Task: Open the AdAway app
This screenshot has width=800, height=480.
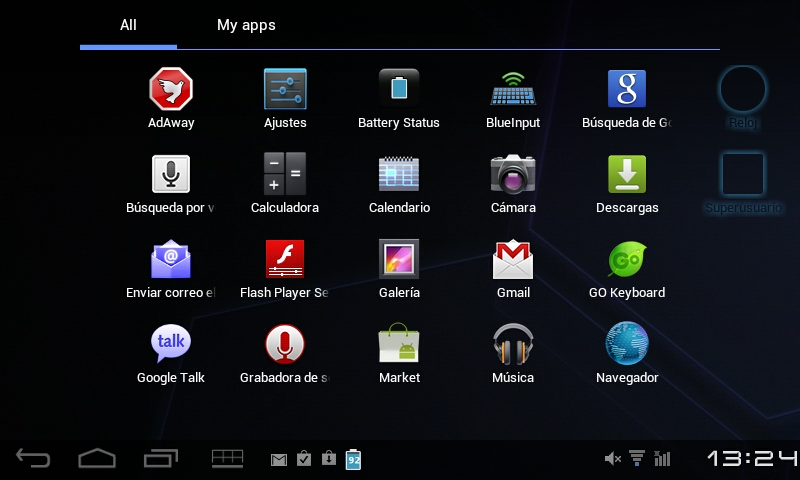Action: coord(171,98)
